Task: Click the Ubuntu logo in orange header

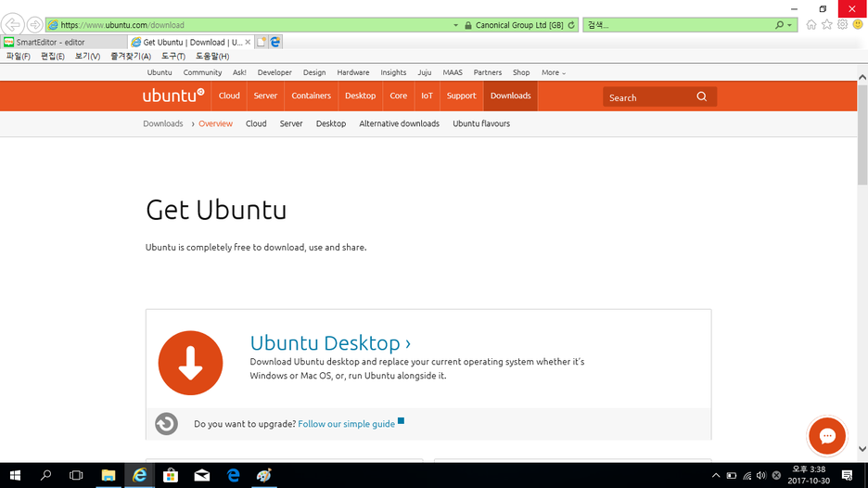Action: [173, 96]
